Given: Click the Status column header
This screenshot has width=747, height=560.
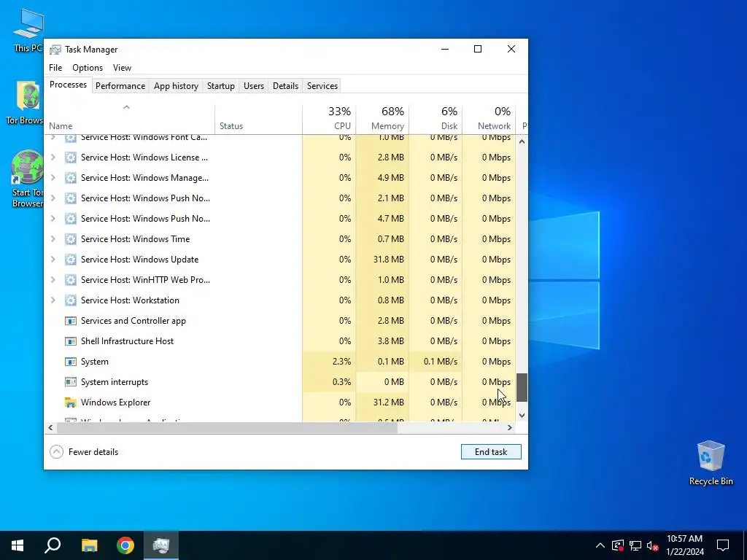Looking at the screenshot, I should tap(259, 119).
